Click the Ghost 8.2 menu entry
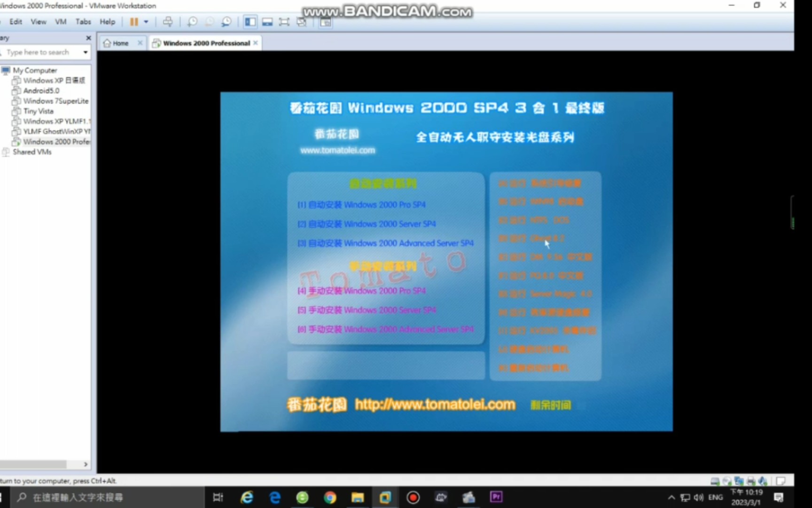The height and width of the screenshot is (508, 812). point(531,238)
